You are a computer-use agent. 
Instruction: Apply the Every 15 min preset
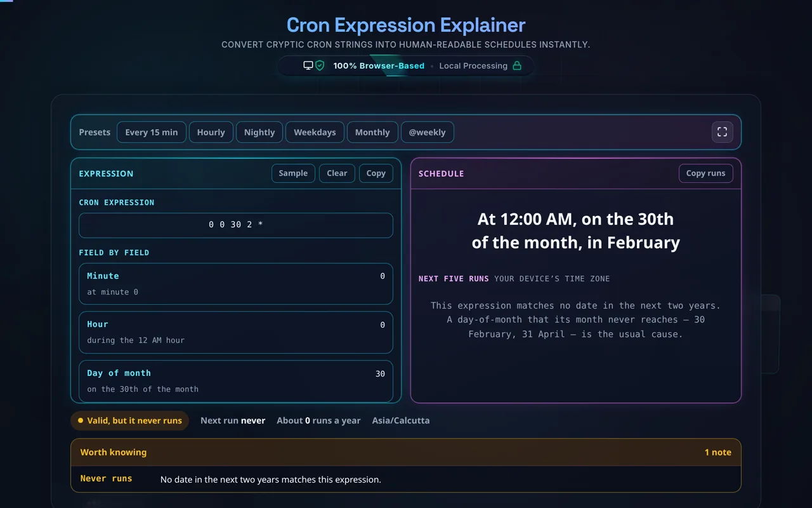click(x=152, y=132)
